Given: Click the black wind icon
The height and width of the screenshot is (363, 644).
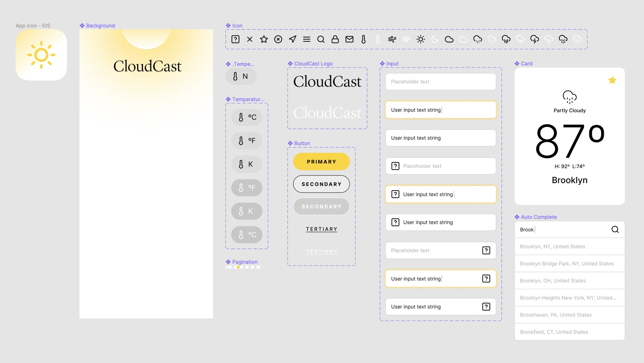Looking at the screenshot, I should tap(392, 39).
